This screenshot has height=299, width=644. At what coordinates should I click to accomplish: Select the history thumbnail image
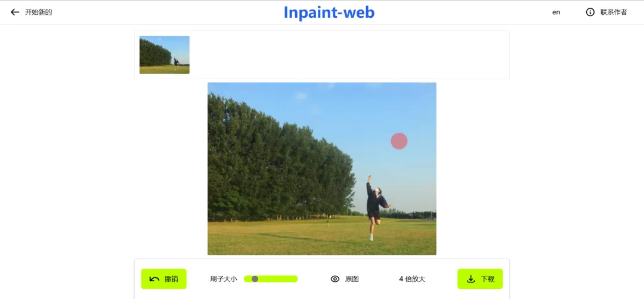pyautogui.click(x=165, y=55)
